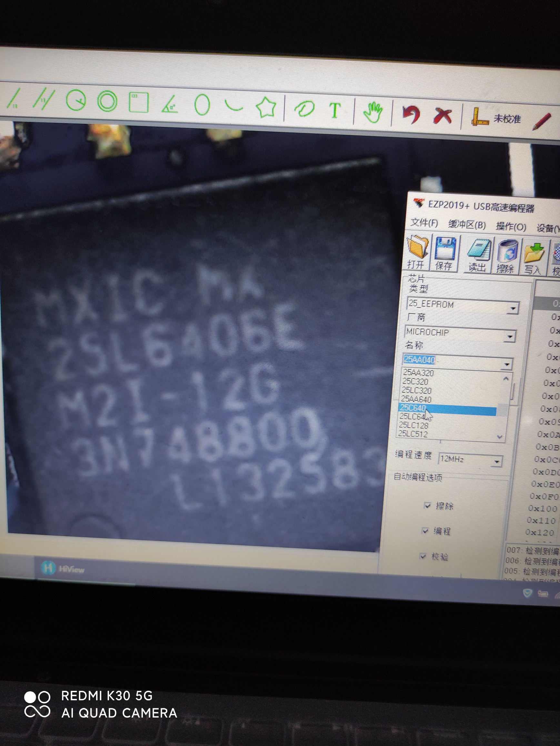Toggle the 校验 auto-program checkbox
The height and width of the screenshot is (746, 560).
(423, 556)
